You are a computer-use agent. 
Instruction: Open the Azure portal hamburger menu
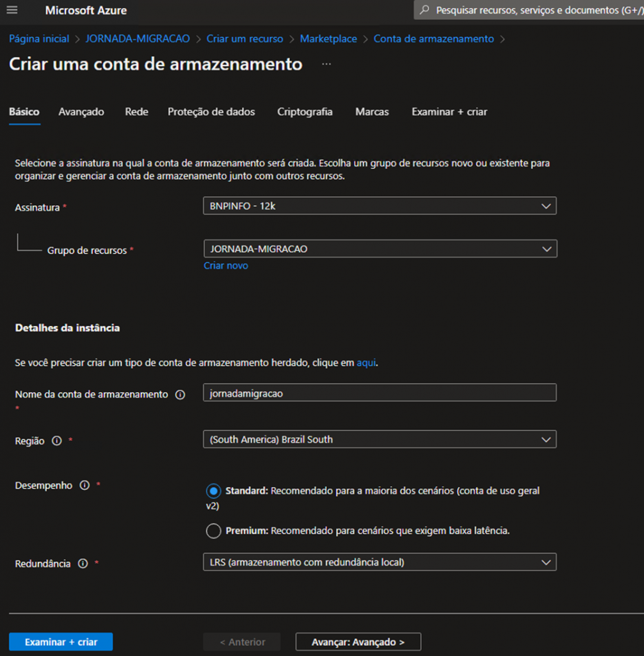(x=12, y=10)
